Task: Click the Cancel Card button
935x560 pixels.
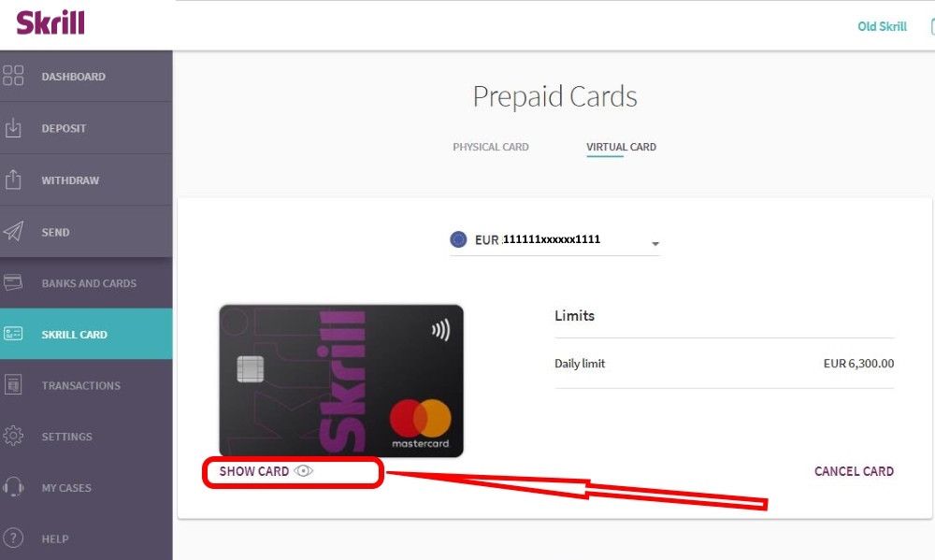Action: click(x=854, y=471)
